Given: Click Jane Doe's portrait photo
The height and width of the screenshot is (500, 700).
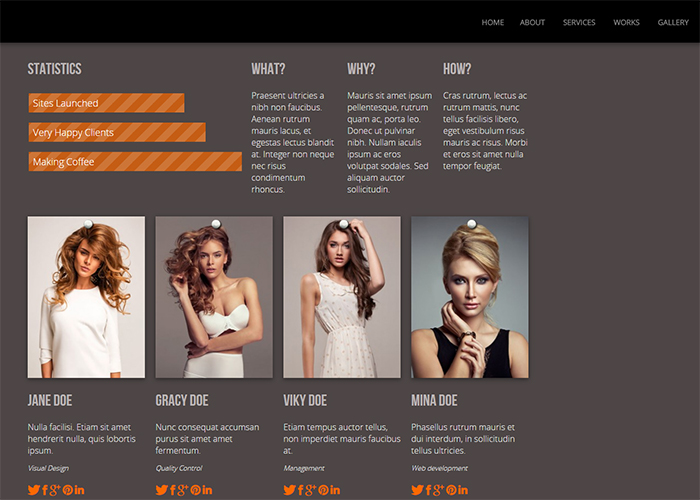Looking at the screenshot, I should [x=86, y=297].
